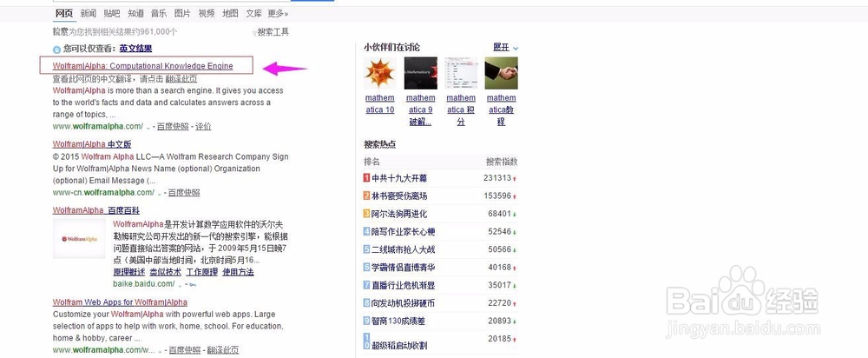The width and height of the screenshot is (868, 358).
Task: Open Wolfram|Alpha: Computational Knowledge Engine result
Action: pyautogui.click(x=143, y=66)
